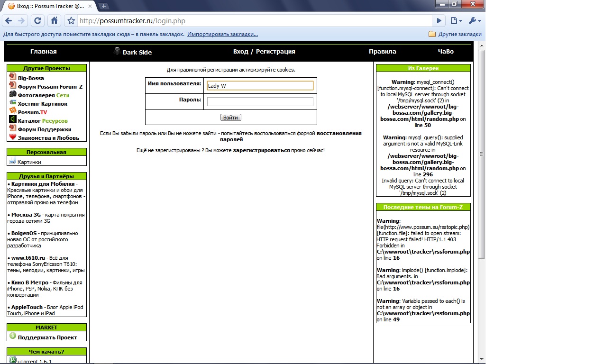Screen dimensions: 604x364
Task: Click the Пароль password field
Action: [260, 101]
